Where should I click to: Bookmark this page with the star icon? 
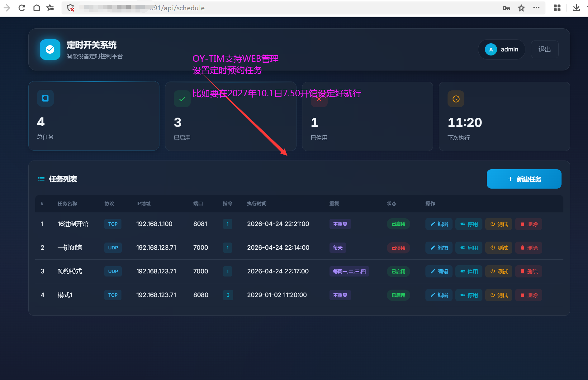521,8
